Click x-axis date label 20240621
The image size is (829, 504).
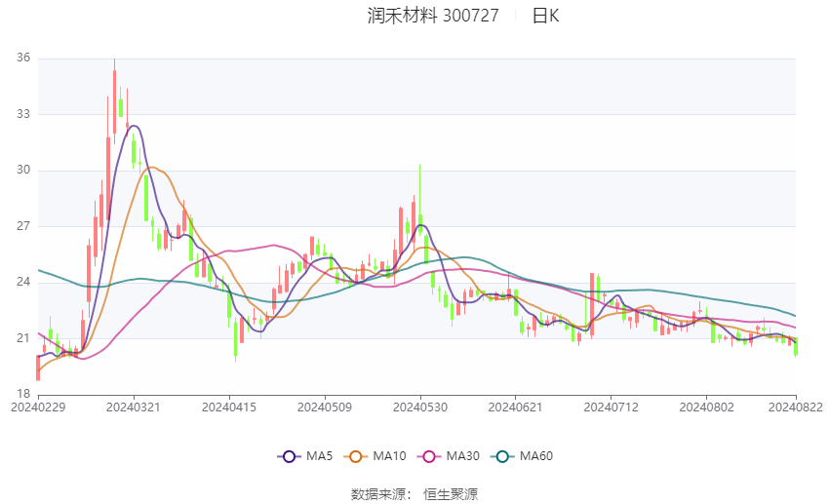pos(516,407)
